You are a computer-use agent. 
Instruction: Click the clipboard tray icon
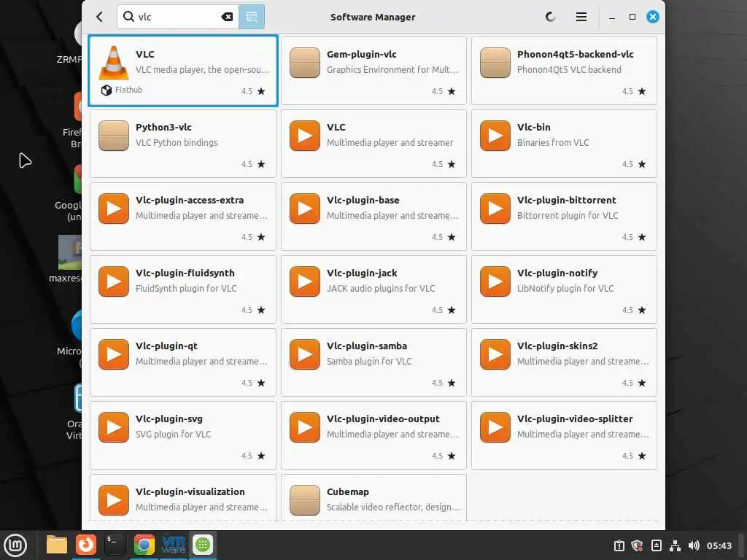point(619,545)
